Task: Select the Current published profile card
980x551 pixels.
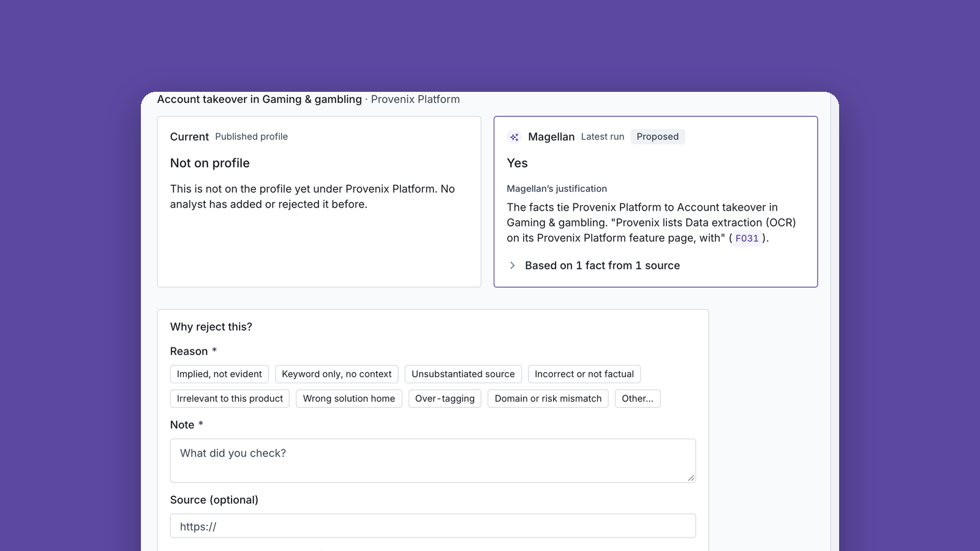Action: [319, 202]
